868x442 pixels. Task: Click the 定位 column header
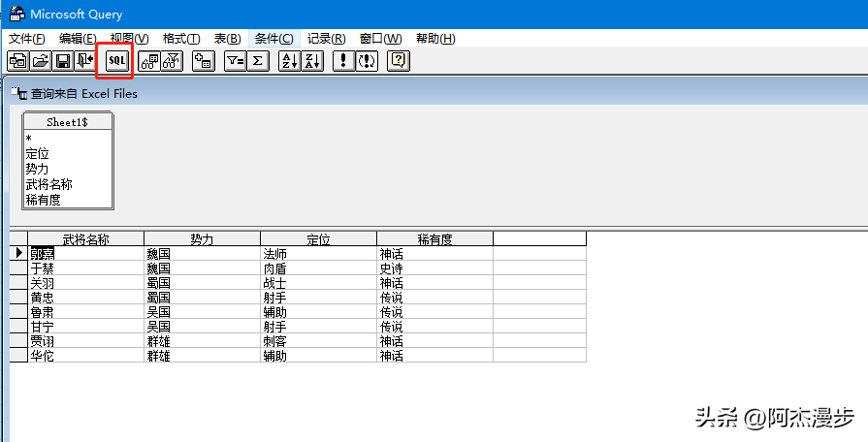318,239
